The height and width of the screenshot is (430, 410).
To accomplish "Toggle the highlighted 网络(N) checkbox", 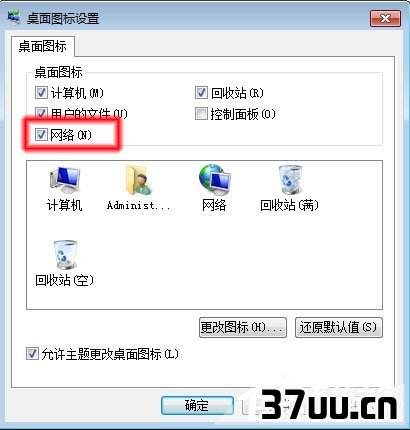I will coord(41,135).
